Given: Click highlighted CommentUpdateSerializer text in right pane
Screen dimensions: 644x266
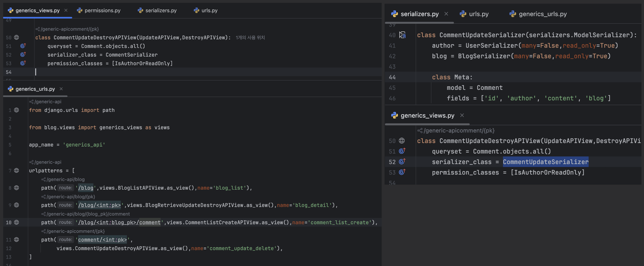Looking at the screenshot, I should [x=546, y=162].
